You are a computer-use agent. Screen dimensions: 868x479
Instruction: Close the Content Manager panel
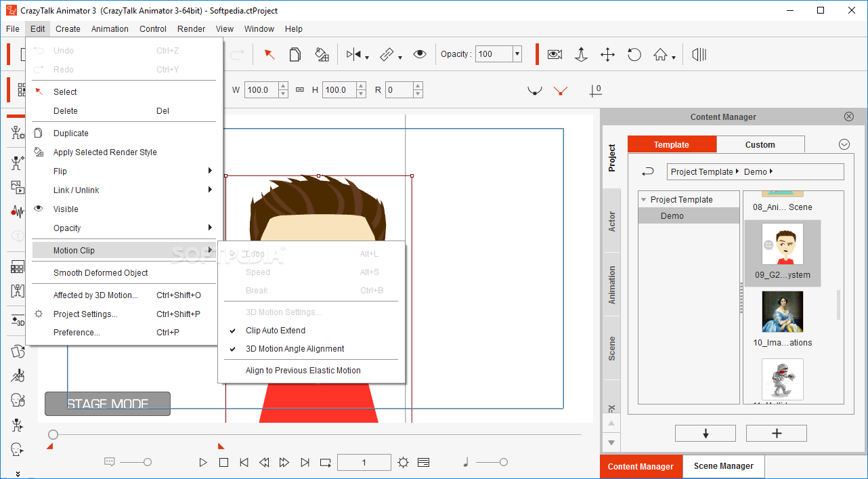point(849,117)
